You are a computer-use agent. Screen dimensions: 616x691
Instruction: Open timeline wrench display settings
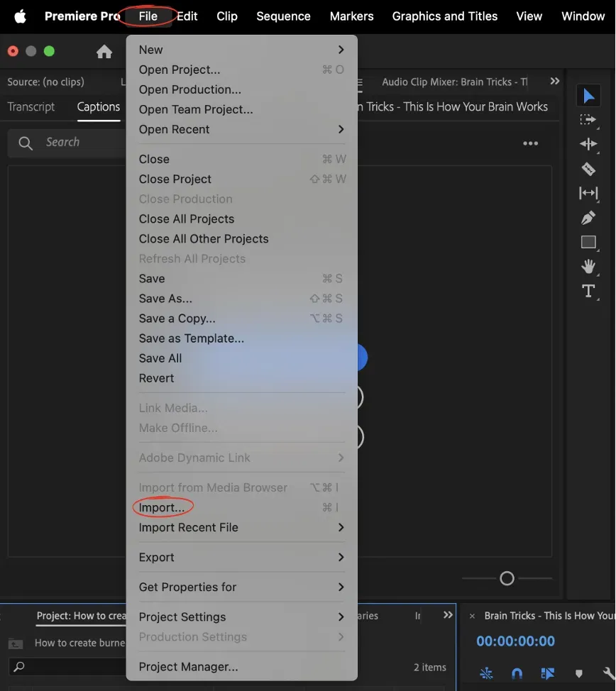(x=608, y=673)
